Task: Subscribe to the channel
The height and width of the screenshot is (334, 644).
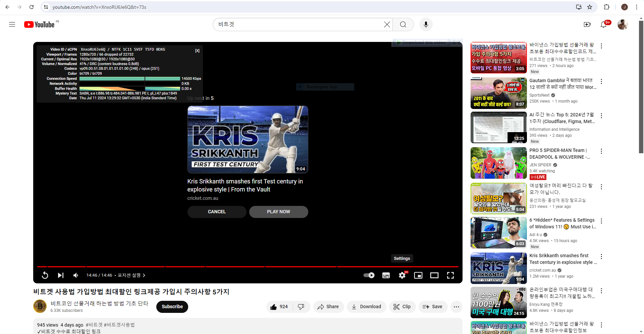Action: click(172, 307)
